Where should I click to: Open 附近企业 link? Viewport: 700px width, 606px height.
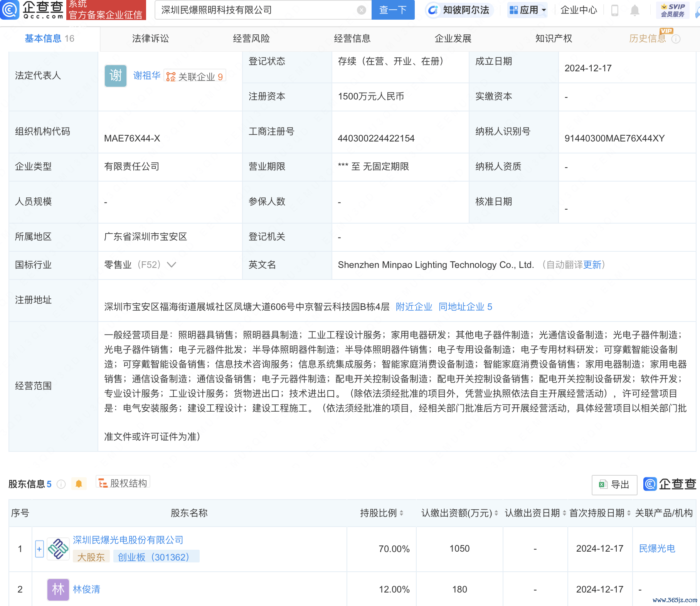pos(414,307)
